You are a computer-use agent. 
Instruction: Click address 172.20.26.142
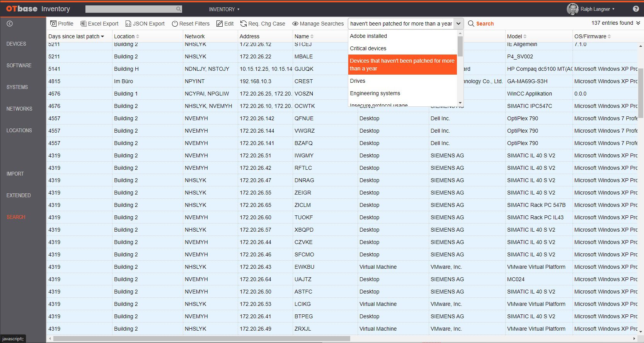coord(257,118)
